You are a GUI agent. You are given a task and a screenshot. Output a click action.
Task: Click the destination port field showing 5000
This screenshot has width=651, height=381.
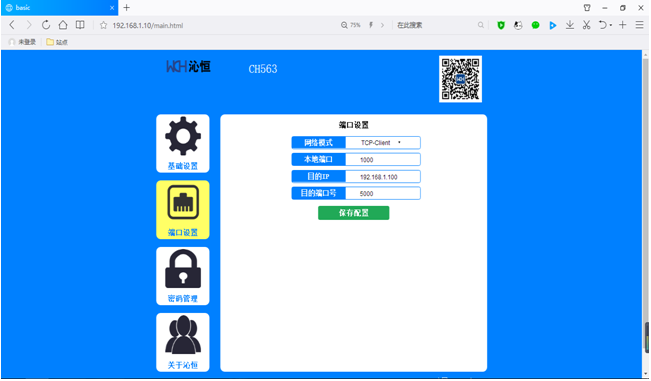click(382, 193)
